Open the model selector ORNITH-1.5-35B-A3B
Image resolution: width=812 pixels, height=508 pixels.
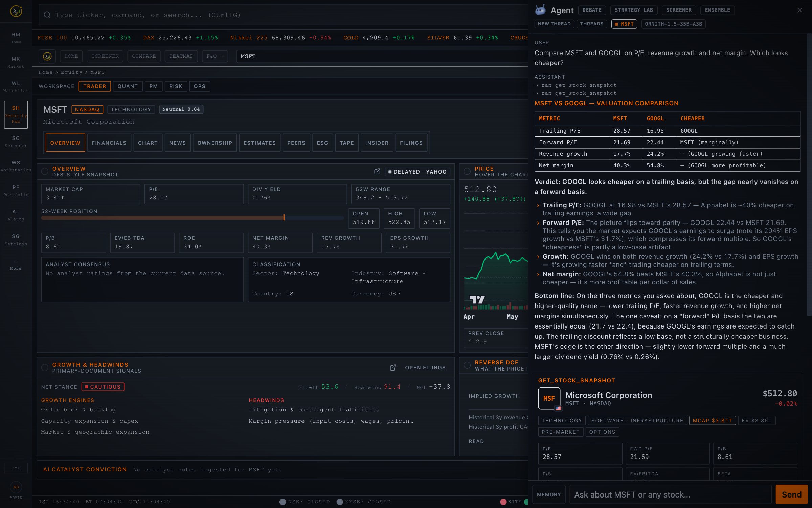coord(673,24)
